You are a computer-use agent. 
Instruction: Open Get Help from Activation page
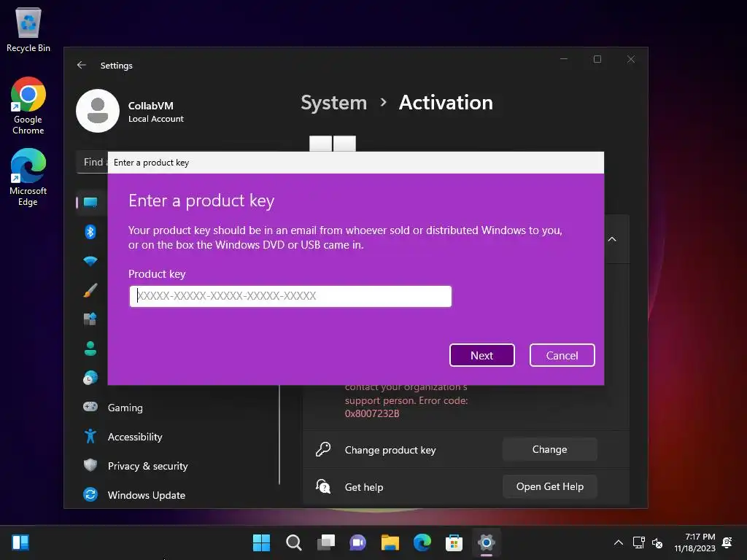point(549,486)
